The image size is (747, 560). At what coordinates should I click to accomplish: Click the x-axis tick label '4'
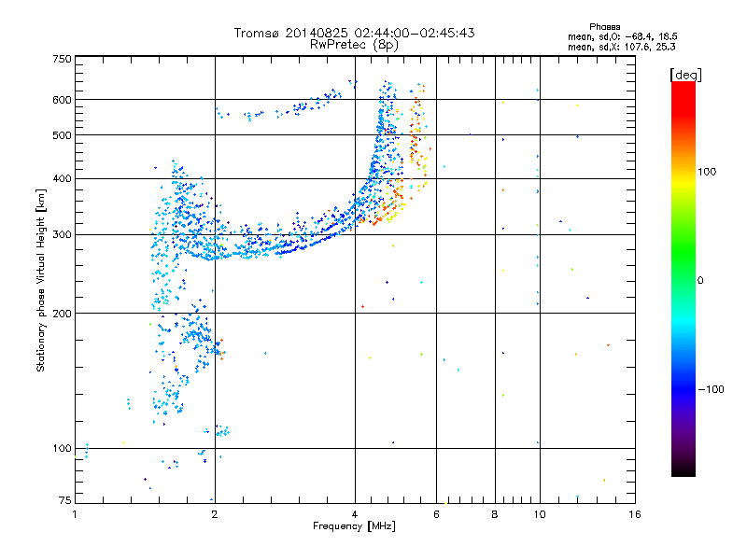coord(355,514)
